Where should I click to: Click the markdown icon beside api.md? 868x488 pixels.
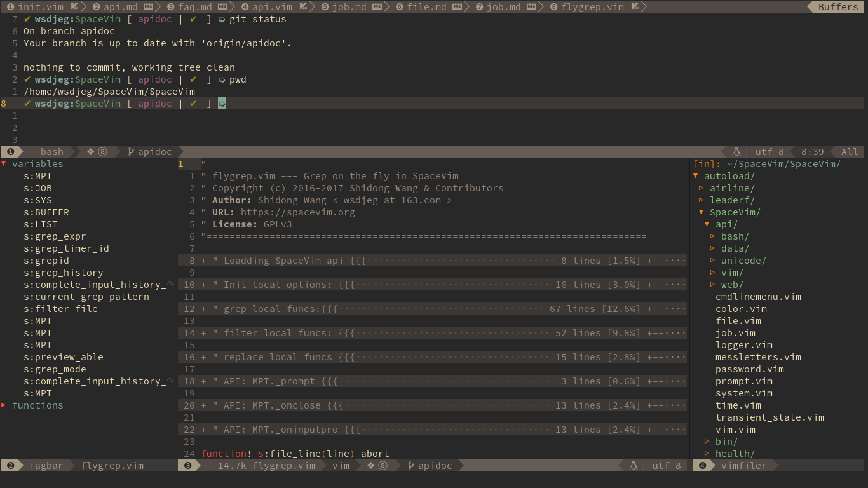pos(148,7)
